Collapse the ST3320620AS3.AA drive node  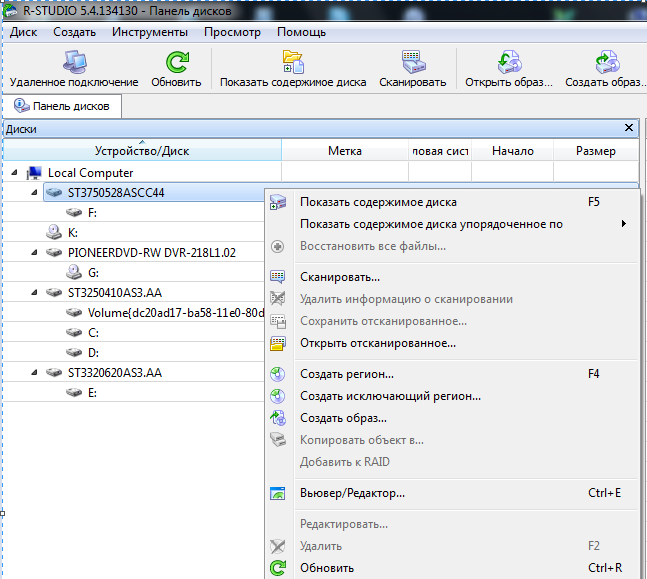35,372
